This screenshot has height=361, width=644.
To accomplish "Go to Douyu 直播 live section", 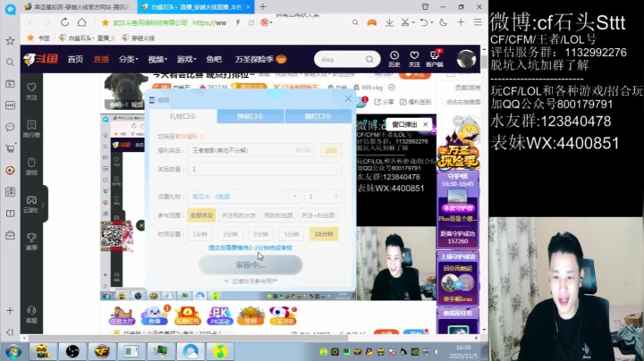I will [101, 59].
